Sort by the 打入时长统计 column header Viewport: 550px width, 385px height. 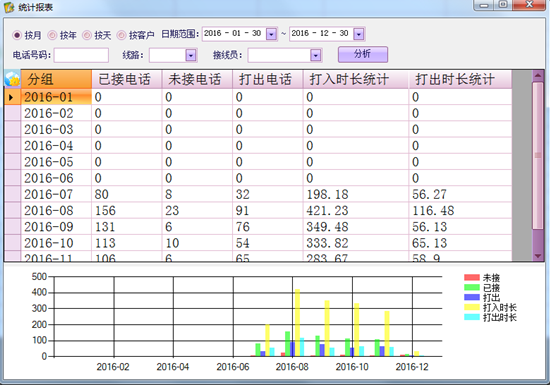(356, 79)
